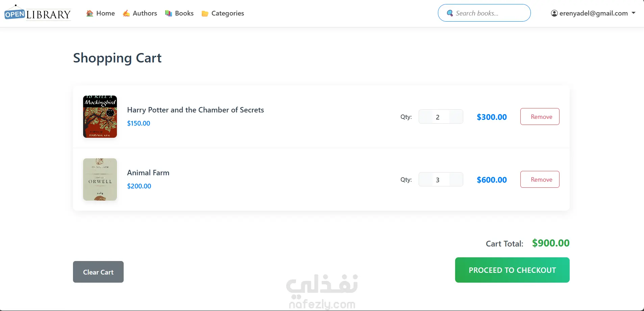Click the Animal Farm book title

pyautogui.click(x=148, y=173)
